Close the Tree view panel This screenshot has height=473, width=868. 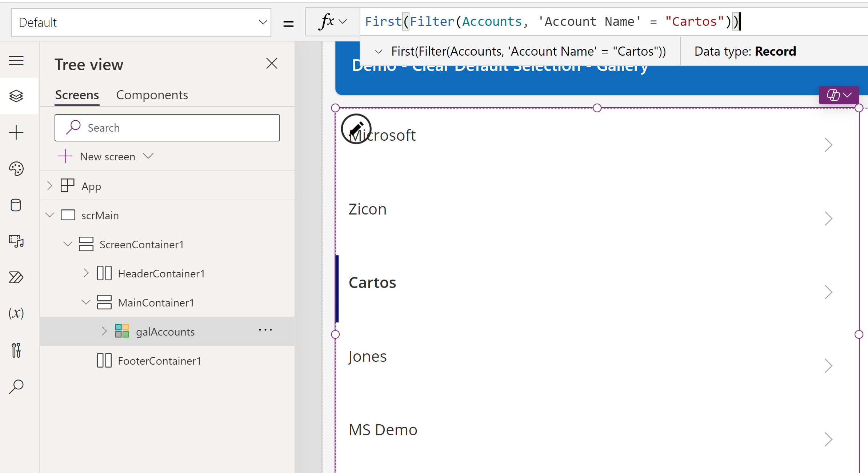pyautogui.click(x=272, y=63)
